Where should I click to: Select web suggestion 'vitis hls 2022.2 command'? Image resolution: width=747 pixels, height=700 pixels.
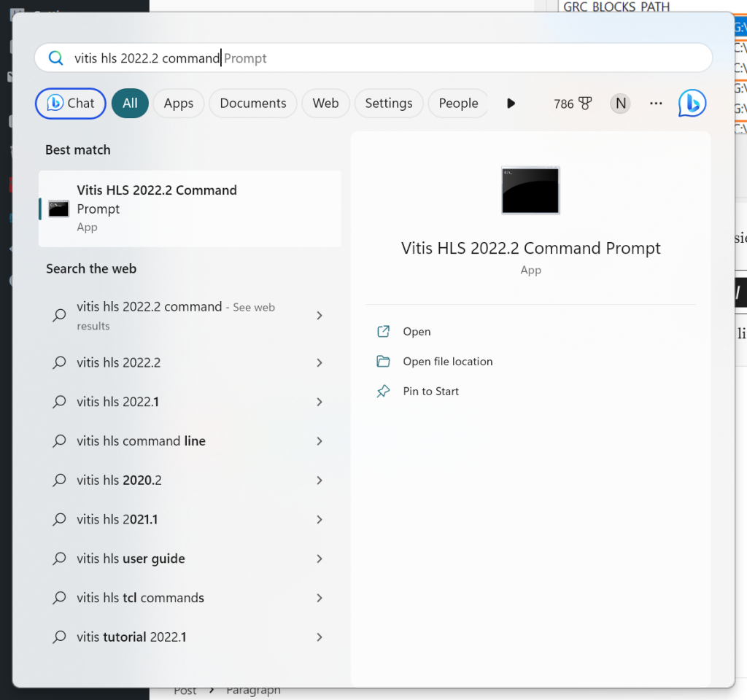tap(190, 316)
